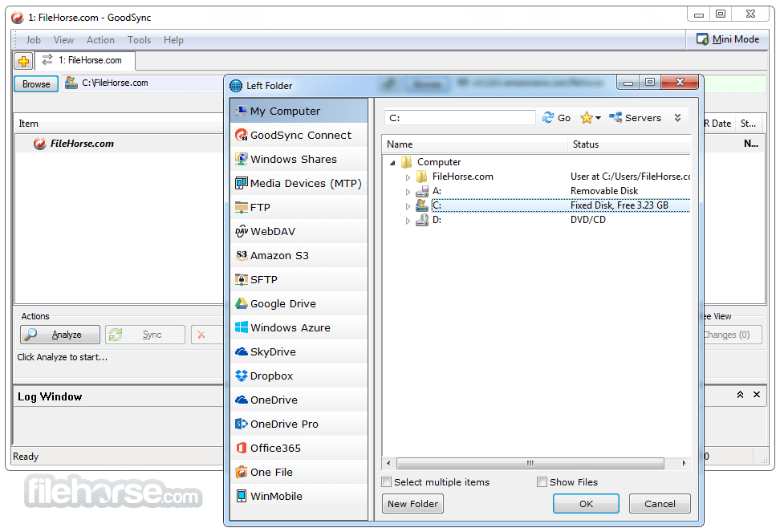Select WebDAV in the sidebar
This screenshot has width=780, height=532.
pos(272,231)
